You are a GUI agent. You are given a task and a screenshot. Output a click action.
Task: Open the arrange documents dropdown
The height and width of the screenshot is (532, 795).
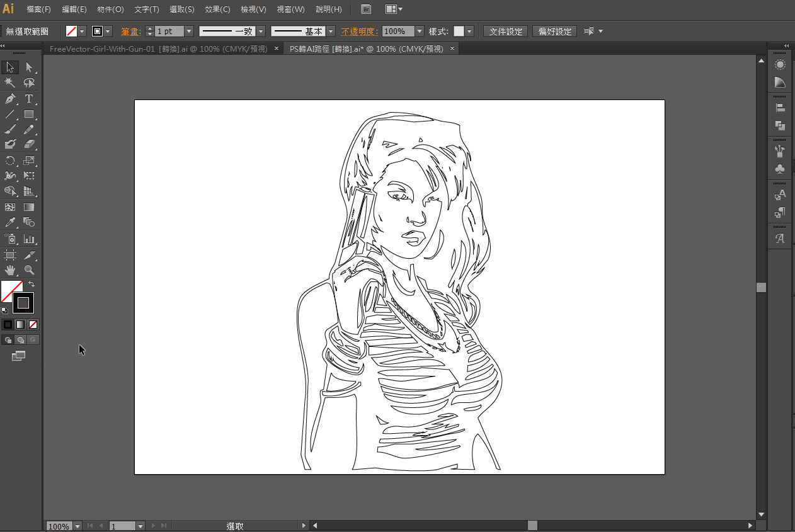pyautogui.click(x=394, y=9)
